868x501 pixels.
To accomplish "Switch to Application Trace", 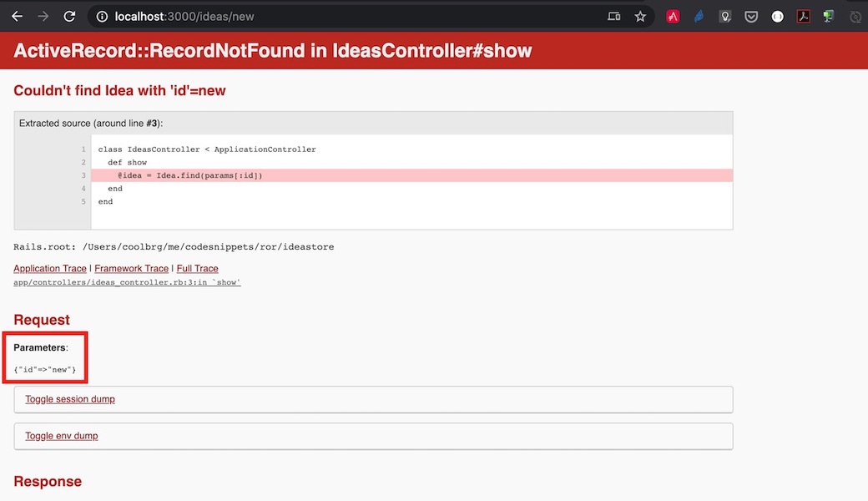I will pos(50,269).
